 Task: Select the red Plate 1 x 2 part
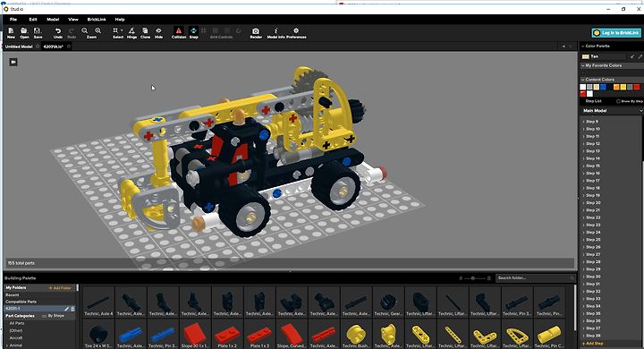[x=227, y=335]
